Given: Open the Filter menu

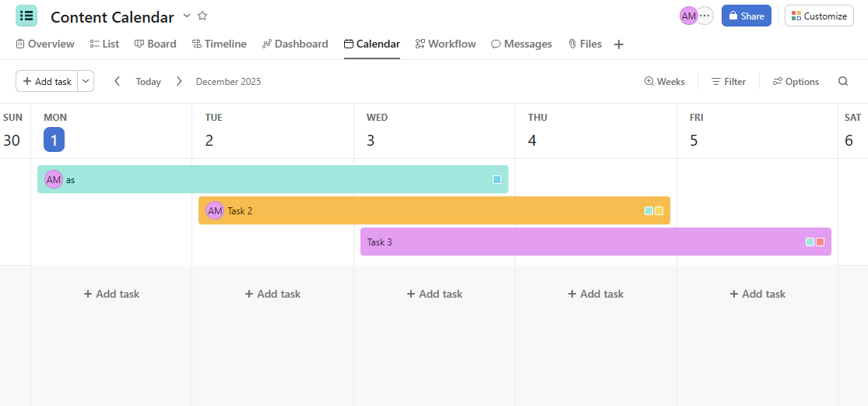Looking at the screenshot, I should pyautogui.click(x=729, y=81).
